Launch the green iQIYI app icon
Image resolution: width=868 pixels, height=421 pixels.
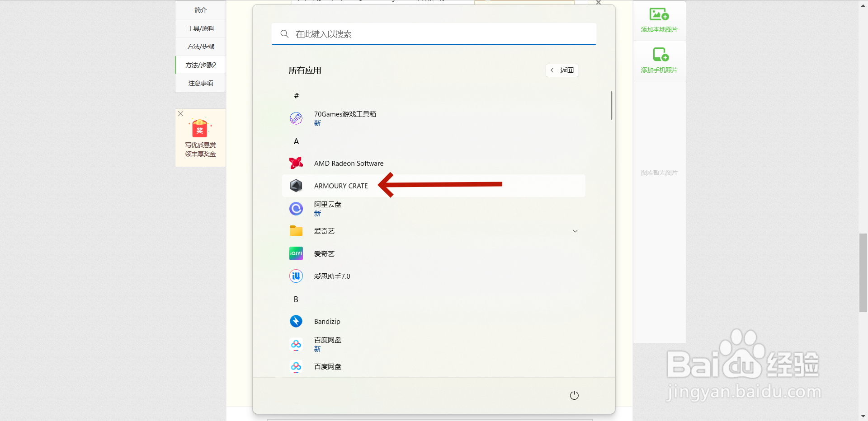pyautogui.click(x=296, y=253)
